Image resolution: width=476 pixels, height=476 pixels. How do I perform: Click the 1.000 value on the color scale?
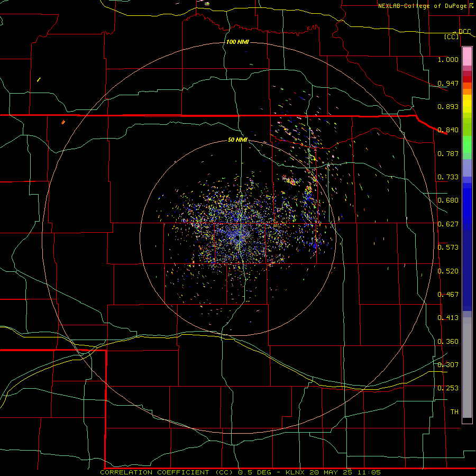tap(448, 59)
